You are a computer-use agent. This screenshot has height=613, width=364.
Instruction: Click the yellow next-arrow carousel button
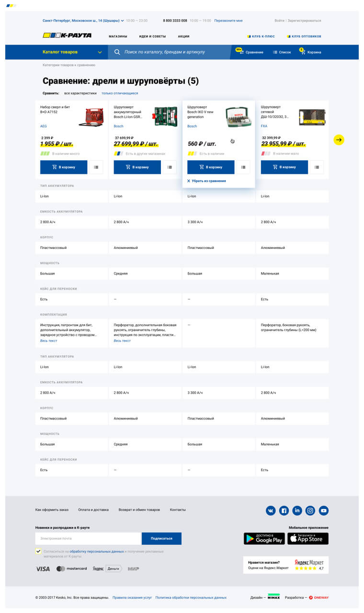click(339, 140)
